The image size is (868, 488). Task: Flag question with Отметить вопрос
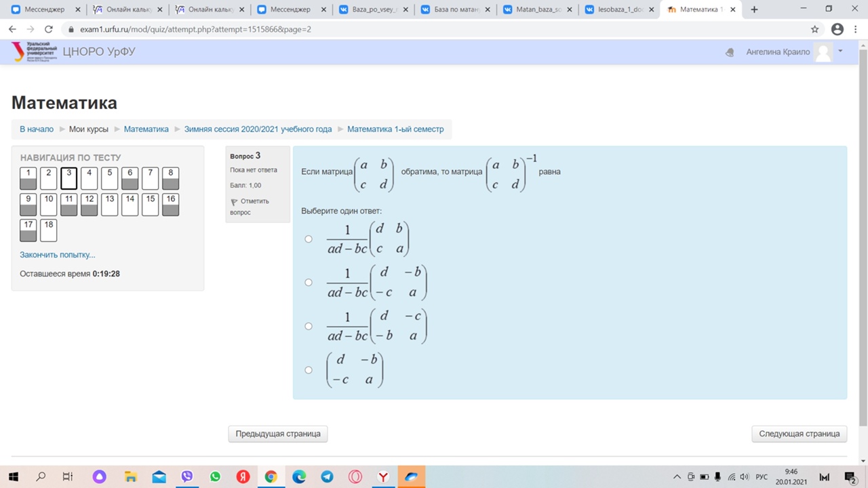[250, 207]
